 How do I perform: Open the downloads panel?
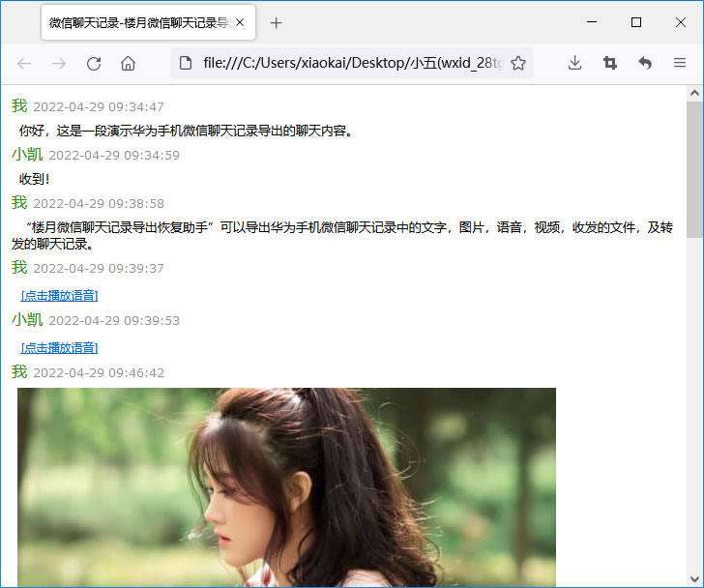coord(574,63)
